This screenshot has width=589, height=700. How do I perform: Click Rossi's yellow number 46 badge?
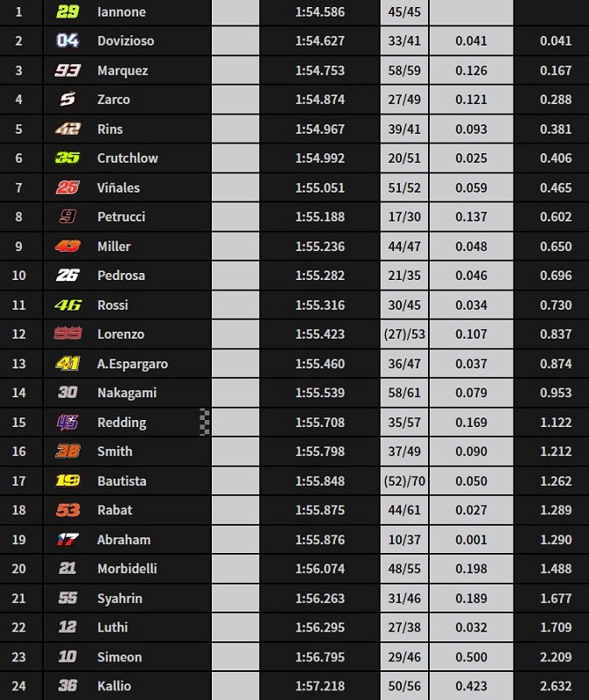(67, 304)
